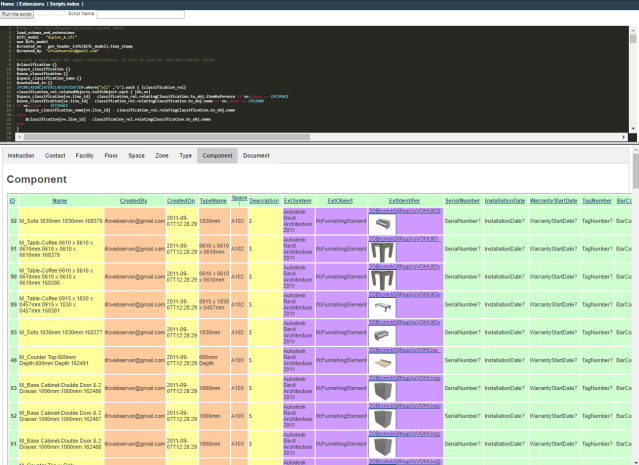
Task: Switch to the Type tab
Action: [185, 156]
